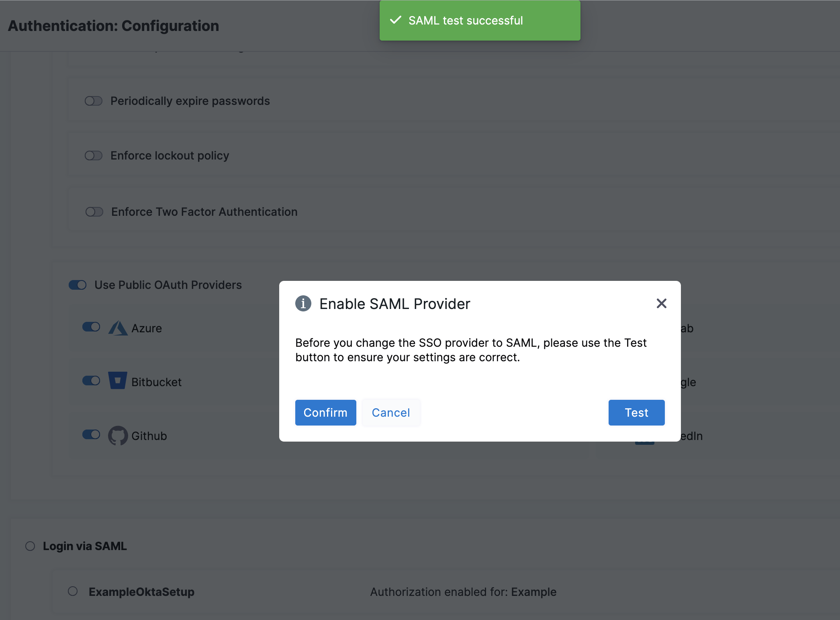Click the Github logo icon
Viewport: 840px width, 620px height.
click(118, 436)
